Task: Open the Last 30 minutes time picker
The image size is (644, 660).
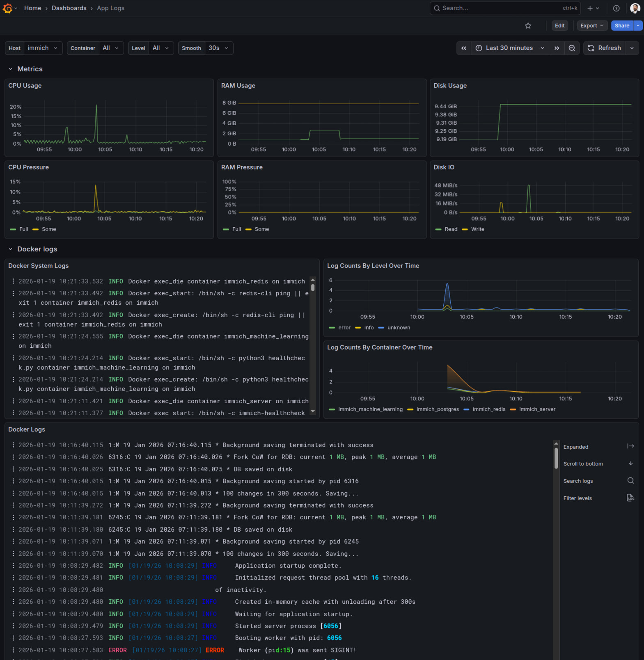Action: 510,48
